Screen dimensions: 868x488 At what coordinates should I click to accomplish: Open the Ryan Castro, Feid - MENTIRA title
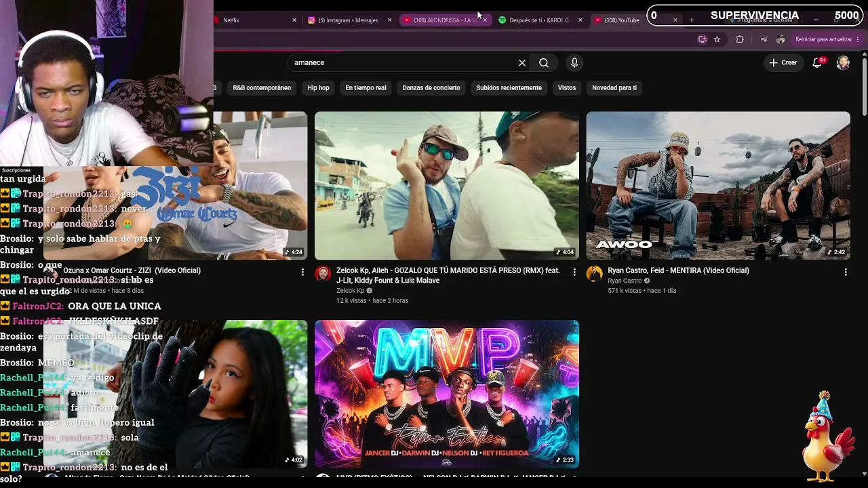point(678,270)
